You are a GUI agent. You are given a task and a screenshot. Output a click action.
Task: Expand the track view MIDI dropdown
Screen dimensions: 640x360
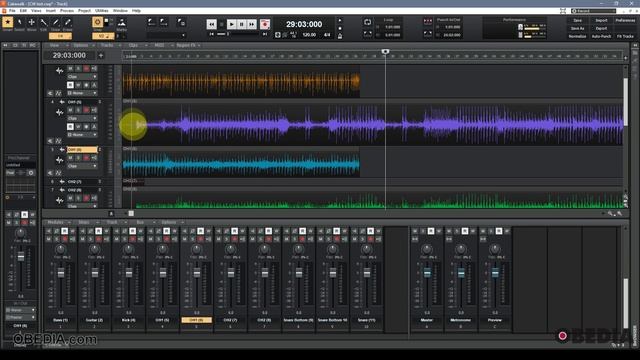pyautogui.click(x=163, y=45)
